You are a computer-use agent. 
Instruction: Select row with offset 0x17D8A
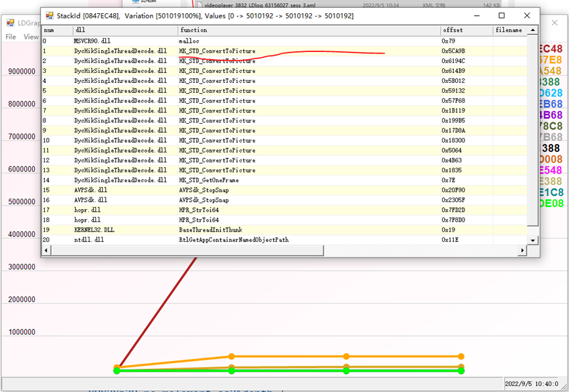284,130
